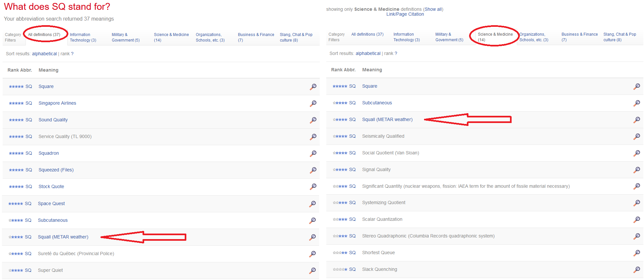Open Singapore Airlines meaning link

57,103
